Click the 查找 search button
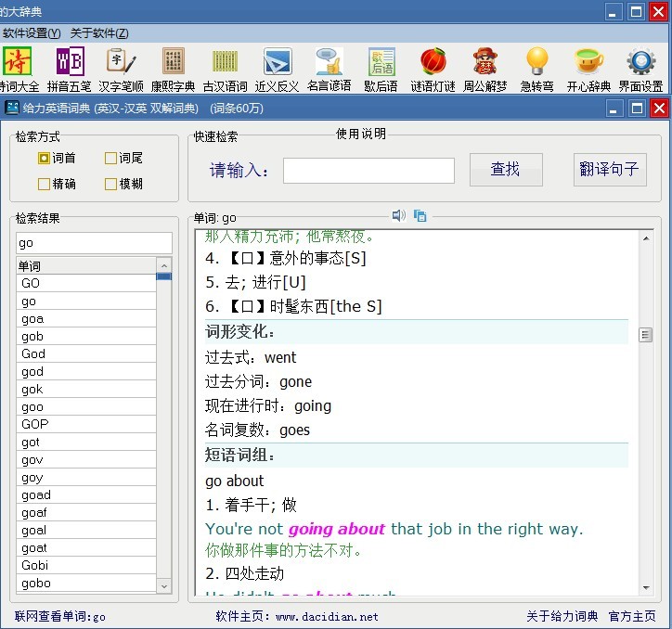 [505, 170]
